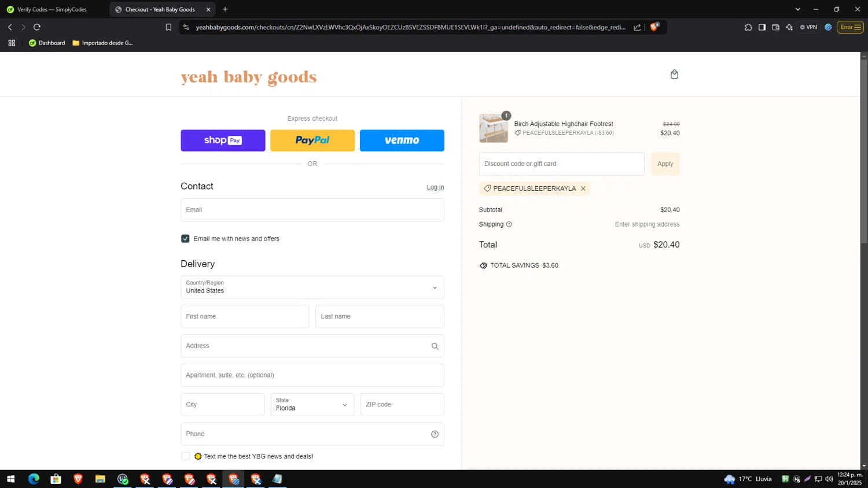Launch Microsoft Edge from the taskbar
868x488 pixels.
click(x=34, y=479)
